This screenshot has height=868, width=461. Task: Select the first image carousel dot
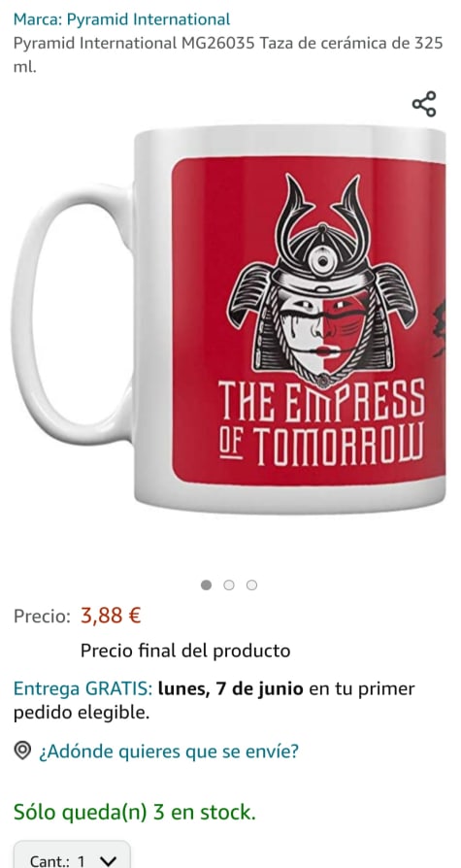coord(207,585)
